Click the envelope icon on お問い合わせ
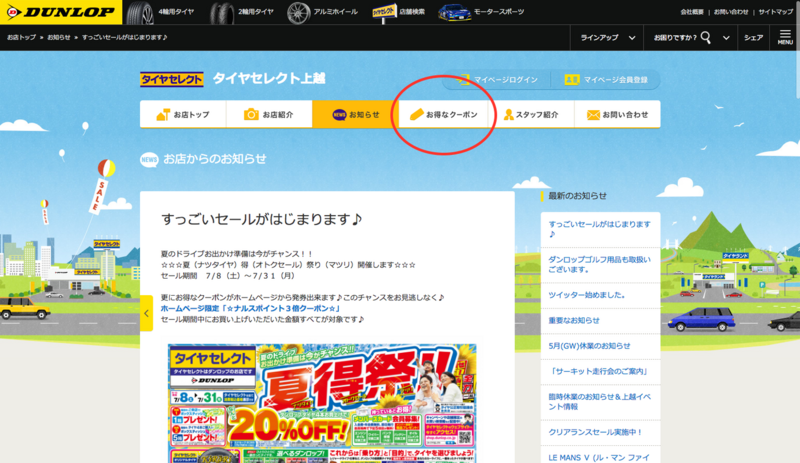Viewport: 800px width, 463px height. point(593,115)
